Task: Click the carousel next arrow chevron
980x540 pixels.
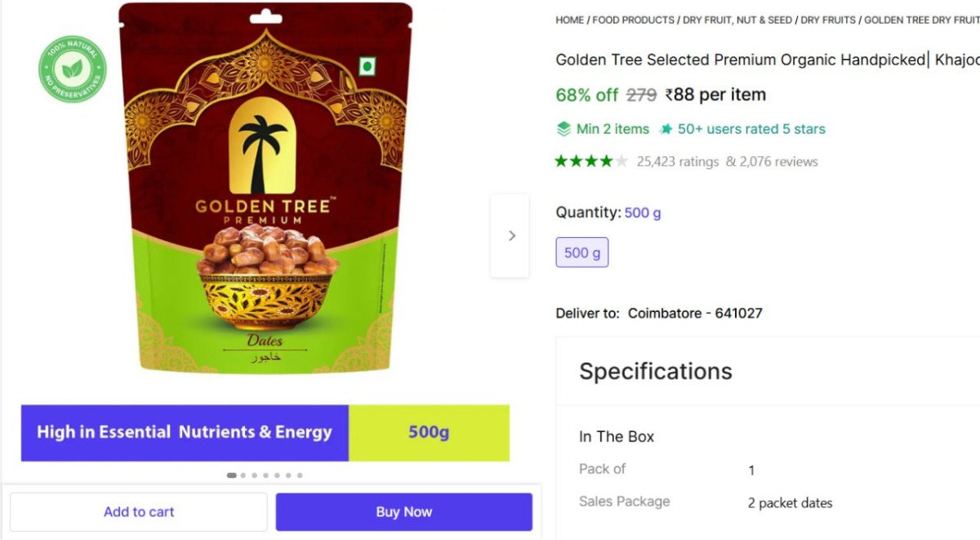Action: (x=511, y=235)
